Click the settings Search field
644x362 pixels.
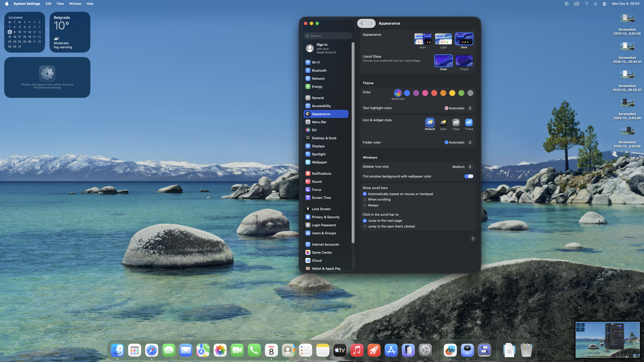[328, 36]
